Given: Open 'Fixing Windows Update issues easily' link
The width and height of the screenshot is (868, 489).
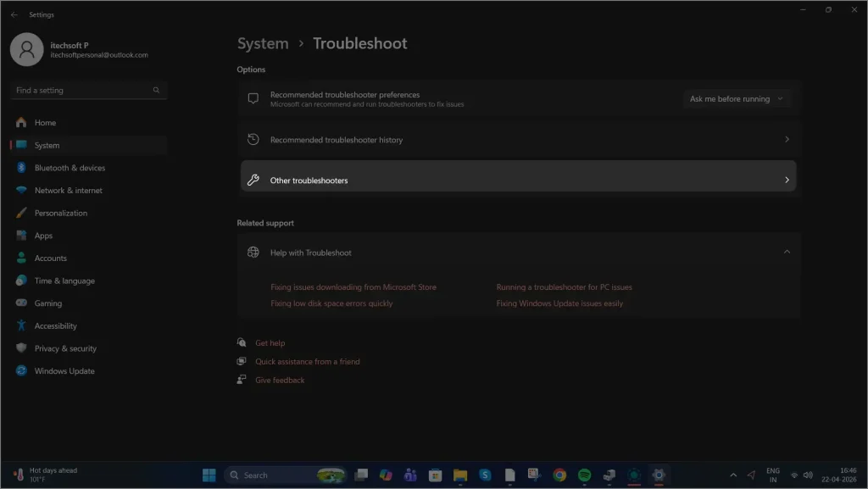Looking at the screenshot, I should [x=558, y=303].
